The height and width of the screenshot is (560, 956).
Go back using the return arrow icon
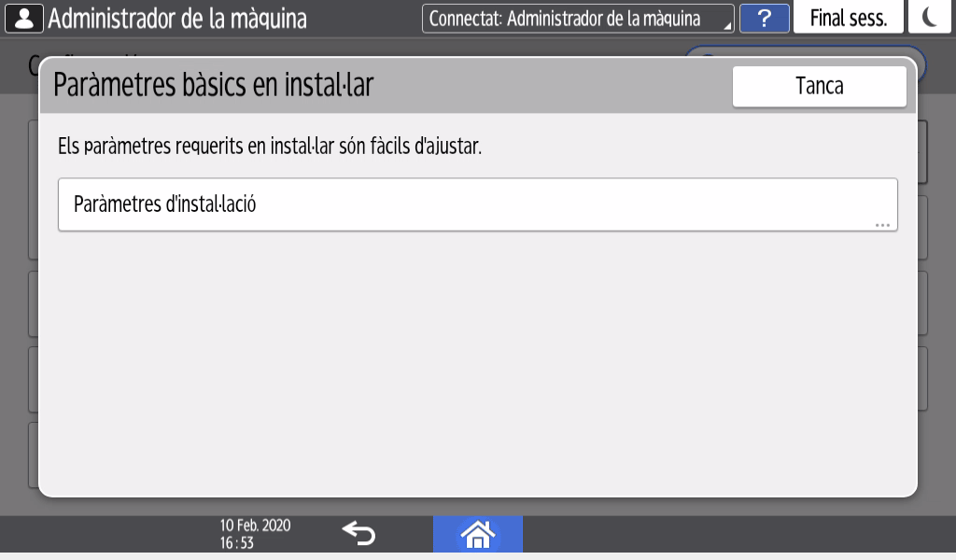point(358,534)
